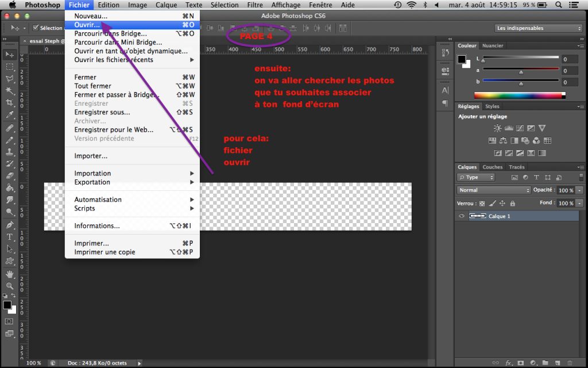Add a Curves adjustment
This screenshot has height=368, width=588.
(x=520, y=128)
